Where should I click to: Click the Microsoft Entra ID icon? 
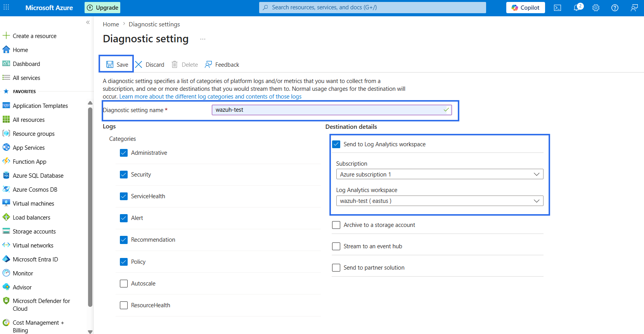(6, 259)
